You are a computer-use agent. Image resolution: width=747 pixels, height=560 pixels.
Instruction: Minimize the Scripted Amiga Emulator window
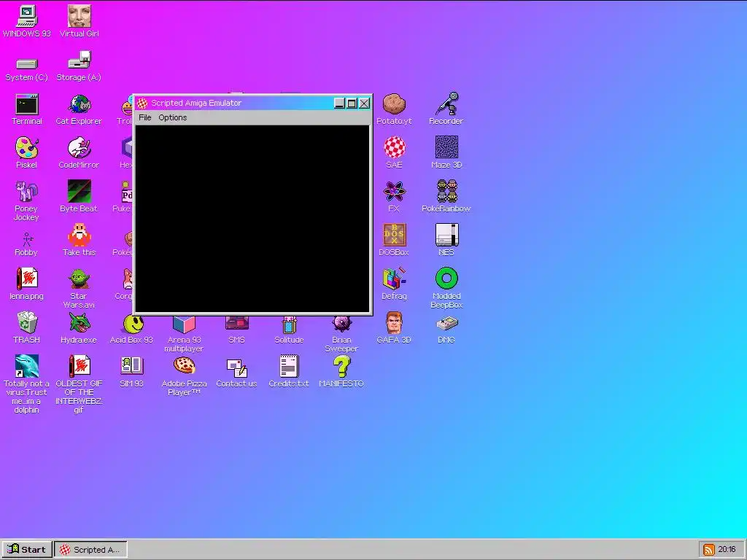click(339, 104)
